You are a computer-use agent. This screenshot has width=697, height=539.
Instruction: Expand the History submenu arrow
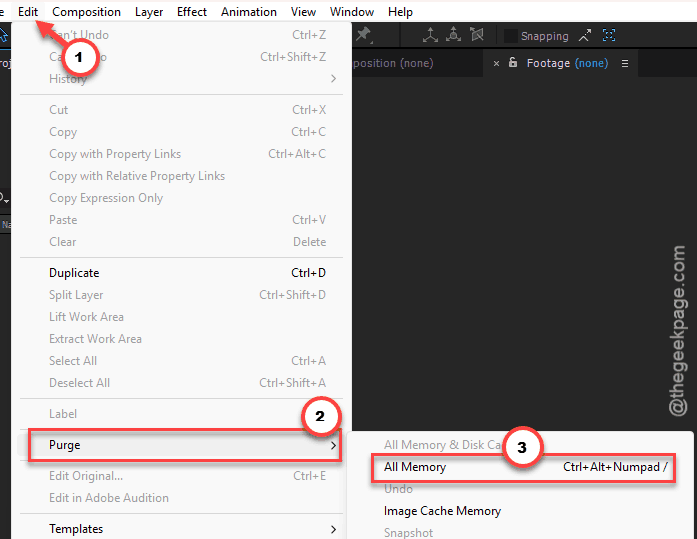coord(333,79)
